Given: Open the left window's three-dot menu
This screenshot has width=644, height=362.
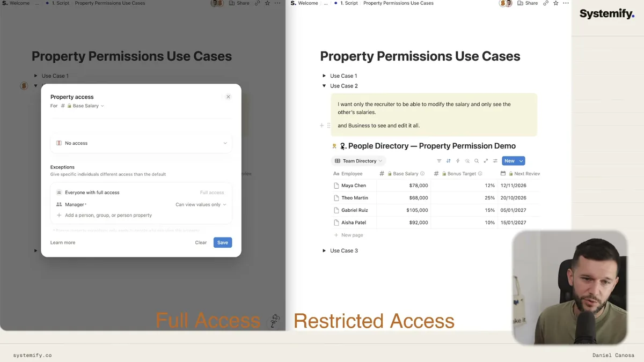Looking at the screenshot, I should pos(277,3).
